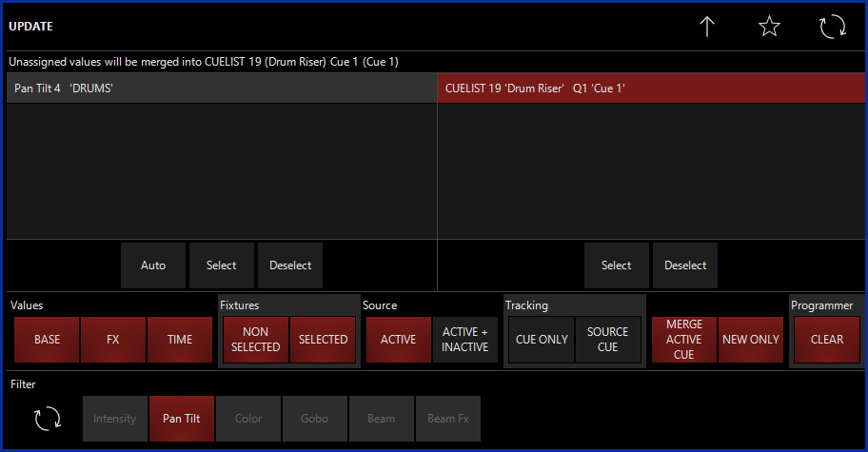The width and height of the screenshot is (868, 452).
Task: Enable CUE ONLY tracking
Action: click(542, 340)
